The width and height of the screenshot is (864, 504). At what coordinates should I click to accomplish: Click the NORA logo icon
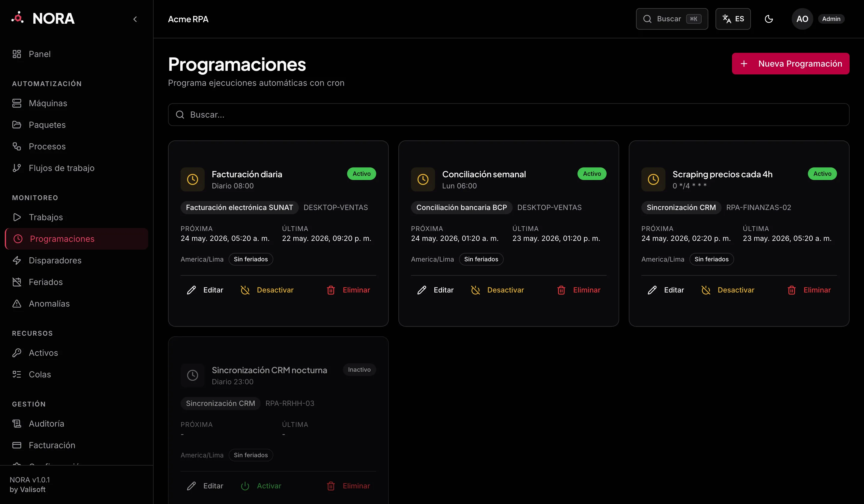click(17, 18)
